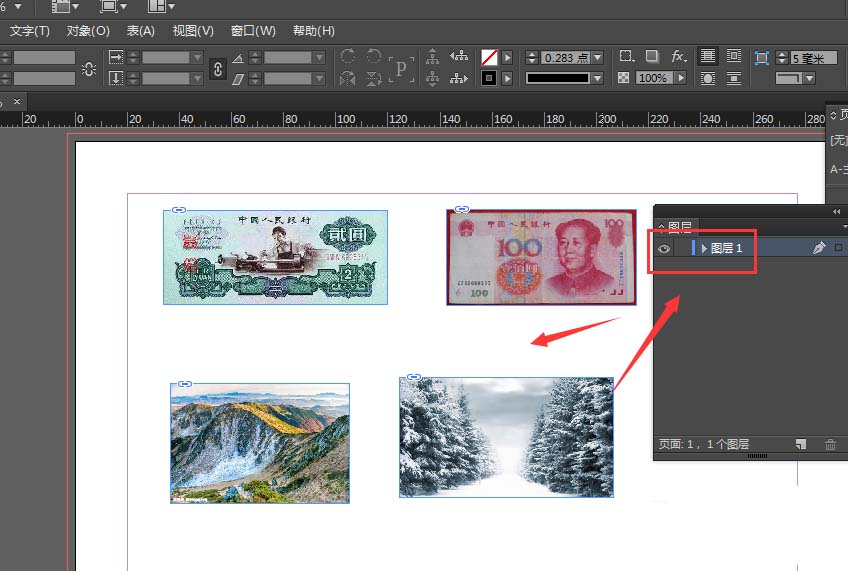This screenshot has height=571, width=848.
Task: Click the selection square on 图层 1
Action: (838, 248)
